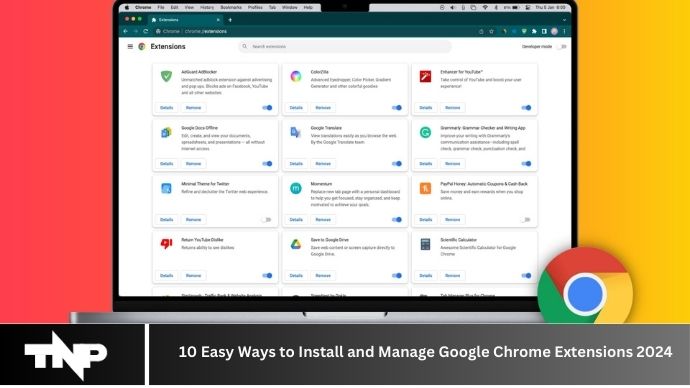Viewport: 690px width, 388px height.
Task: Select the Extensions browser tab
Action: pyautogui.click(x=185, y=20)
